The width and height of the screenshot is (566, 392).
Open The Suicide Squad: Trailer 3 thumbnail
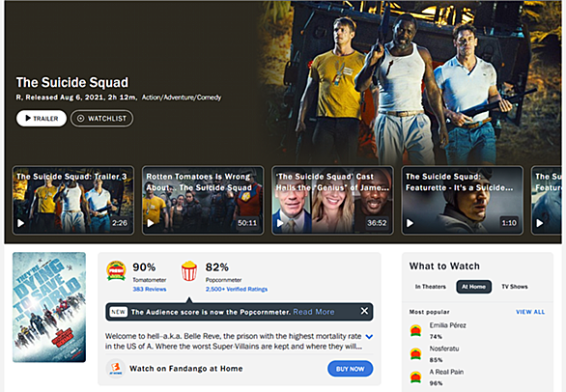pos(73,200)
